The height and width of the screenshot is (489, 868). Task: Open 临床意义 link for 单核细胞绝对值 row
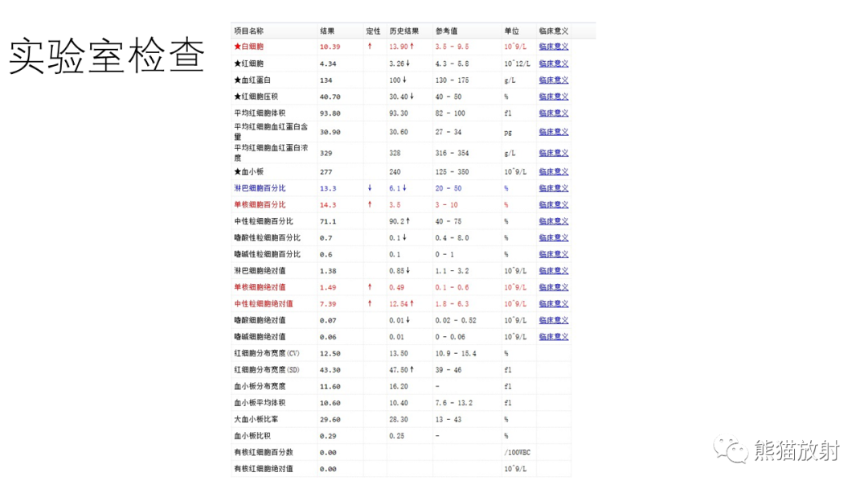tap(554, 287)
